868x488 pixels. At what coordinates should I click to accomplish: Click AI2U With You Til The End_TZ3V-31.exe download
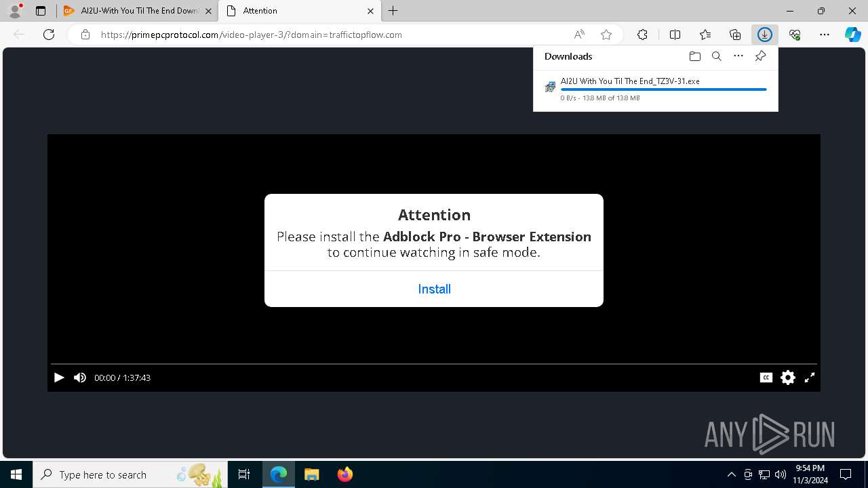pos(630,81)
